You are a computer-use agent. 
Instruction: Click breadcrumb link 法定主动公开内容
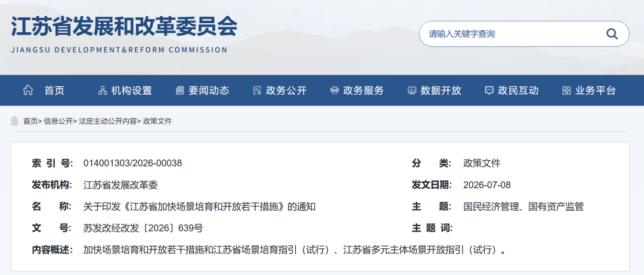pos(107,121)
